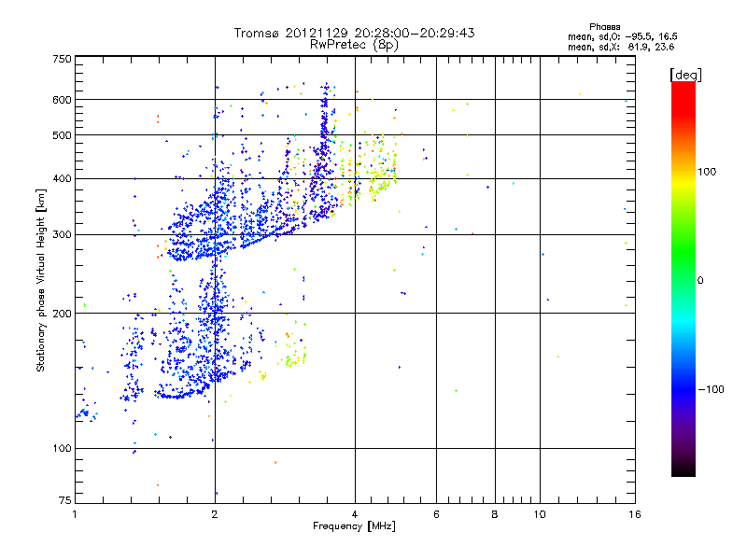747x560 pixels.
Task: Click the y-axis '75' tick label
Action: tap(65, 500)
